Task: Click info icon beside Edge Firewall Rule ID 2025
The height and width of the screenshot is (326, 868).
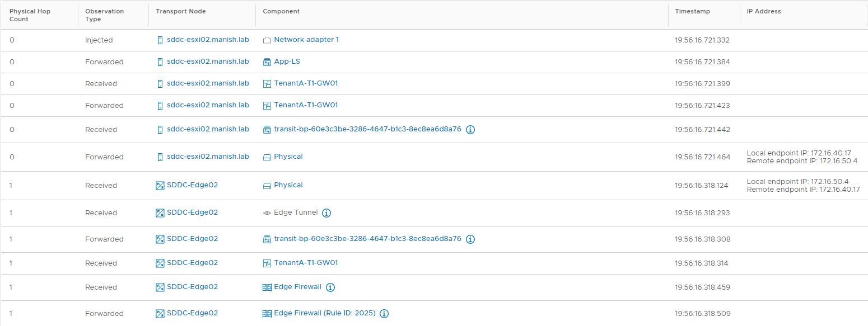Action: [384, 314]
